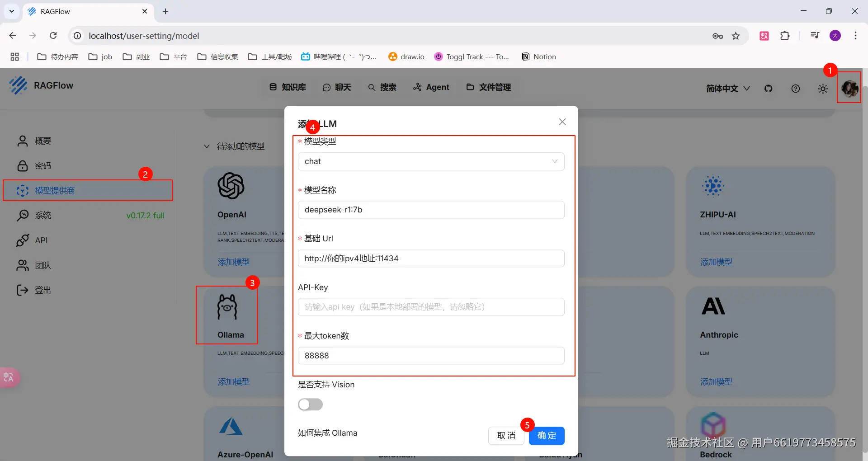This screenshot has width=868, height=461.
Task: Open the apps grid in bookmarks bar
Action: click(x=15, y=56)
